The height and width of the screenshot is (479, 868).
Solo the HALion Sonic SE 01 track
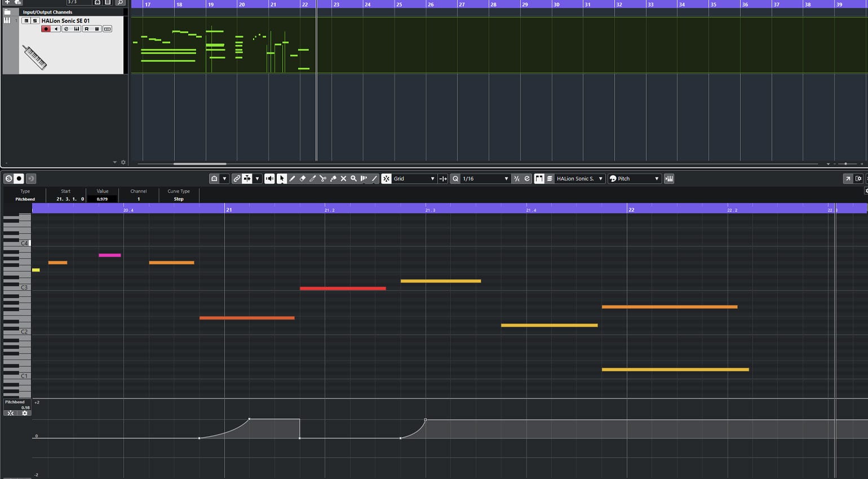(34, 21)
